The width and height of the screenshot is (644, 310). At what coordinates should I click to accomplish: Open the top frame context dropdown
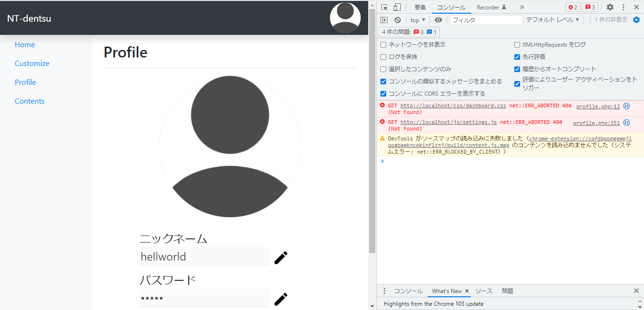(417, 20)
